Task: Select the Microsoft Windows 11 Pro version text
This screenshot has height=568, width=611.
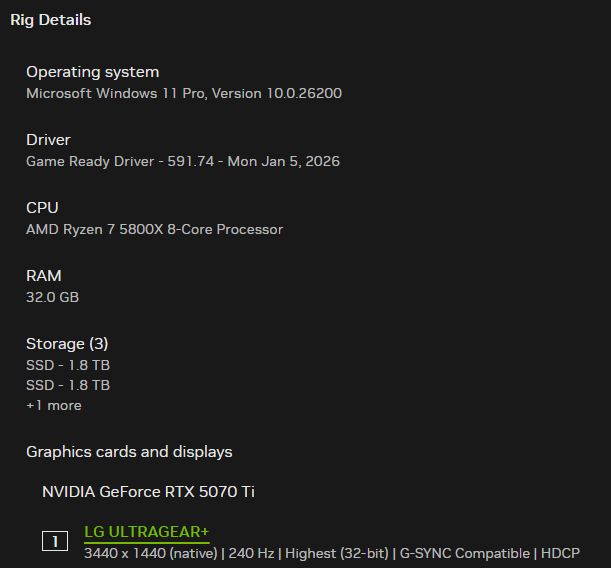Action: 184,93
